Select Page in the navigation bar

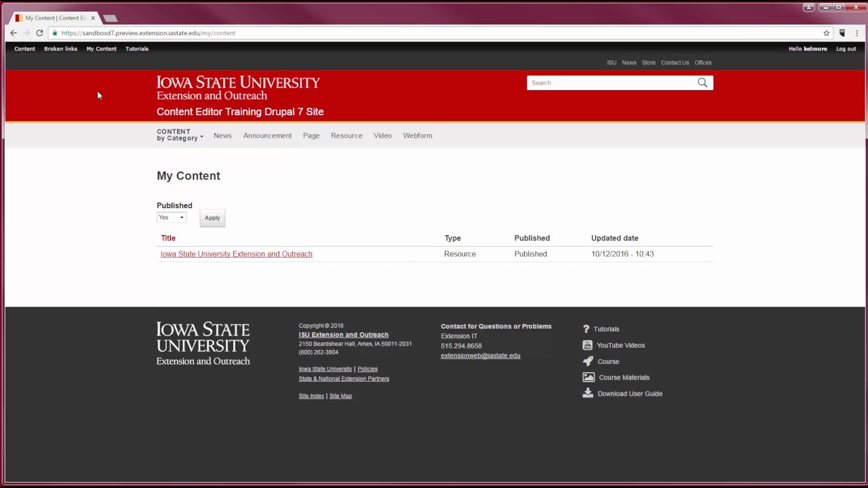(x=311, y=136)
